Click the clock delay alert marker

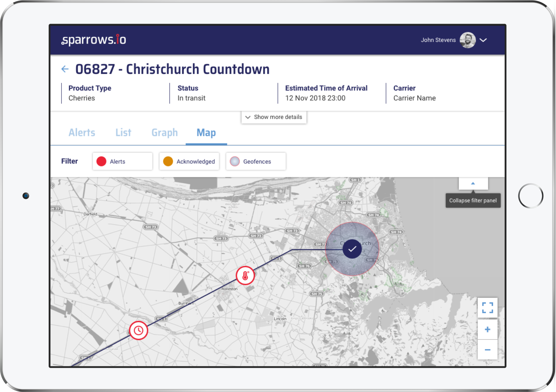click(139, 330)
